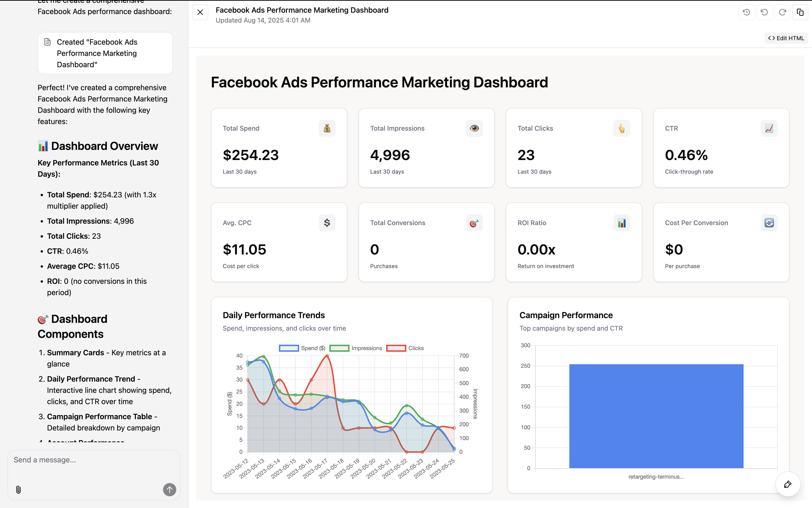Screen dimensions: 812x508
Task: Click the document icon in Created artifact card
Action: [x=47, y=42]
